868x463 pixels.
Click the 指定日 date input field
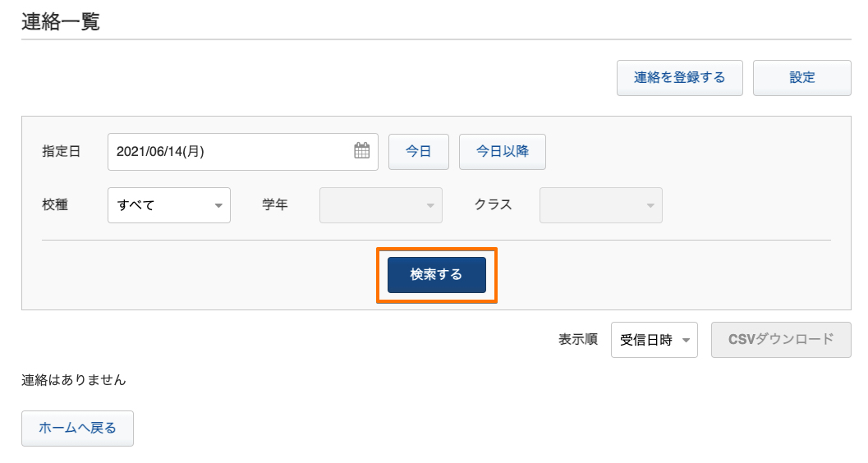243,152
